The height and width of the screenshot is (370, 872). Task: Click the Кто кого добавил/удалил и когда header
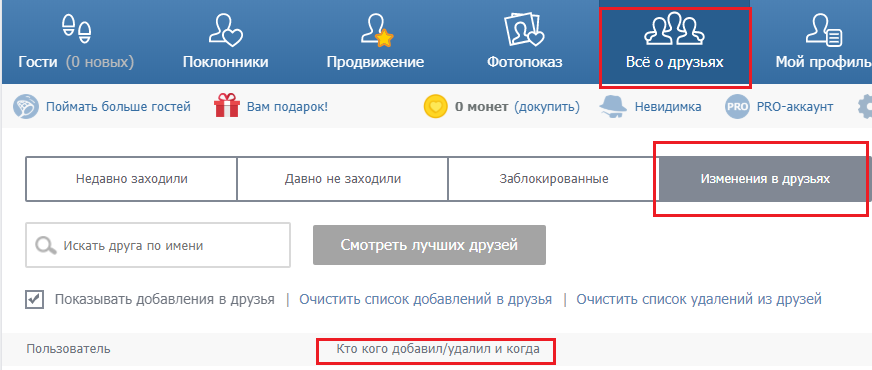438,349
